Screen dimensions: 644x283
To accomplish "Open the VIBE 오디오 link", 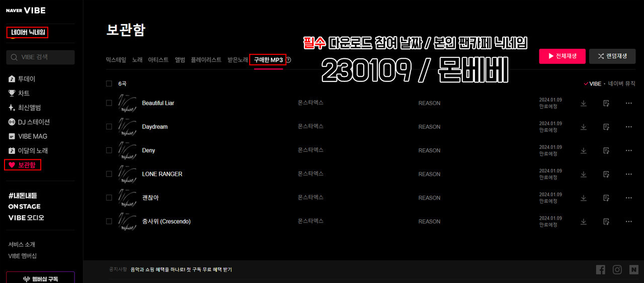I will pos(26,218).
